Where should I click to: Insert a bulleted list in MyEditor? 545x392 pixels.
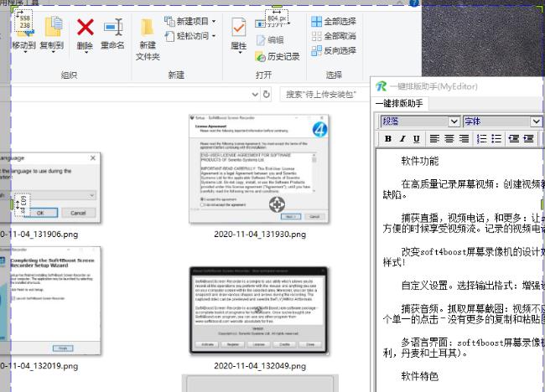click(496, 139)
